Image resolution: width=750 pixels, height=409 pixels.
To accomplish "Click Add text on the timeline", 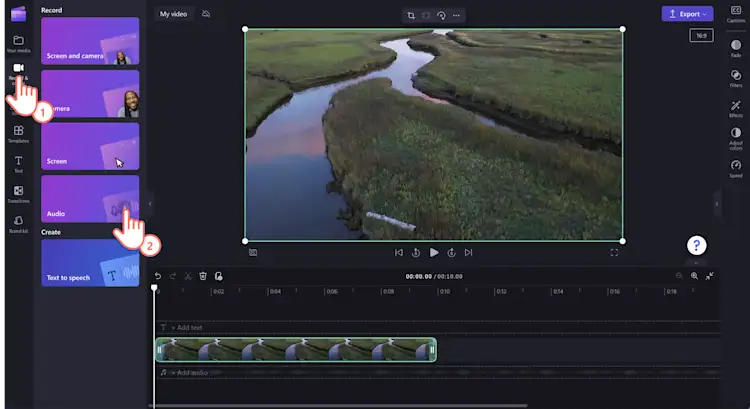I will (x=187, y=328).
